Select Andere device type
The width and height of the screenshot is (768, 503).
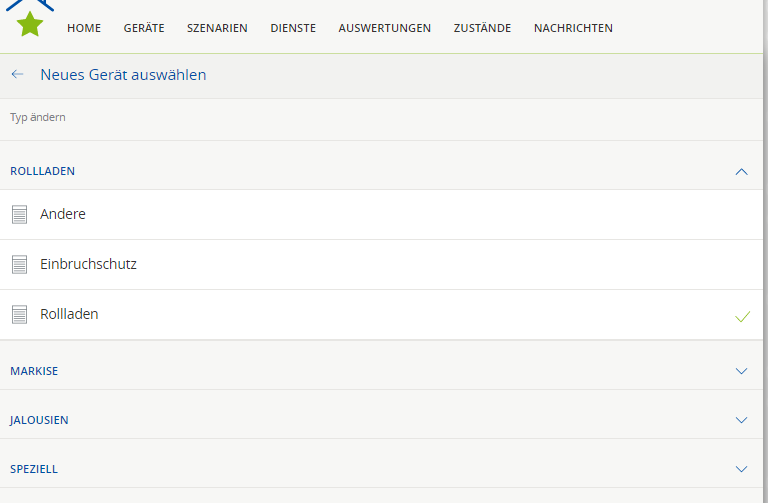(63, 214)
